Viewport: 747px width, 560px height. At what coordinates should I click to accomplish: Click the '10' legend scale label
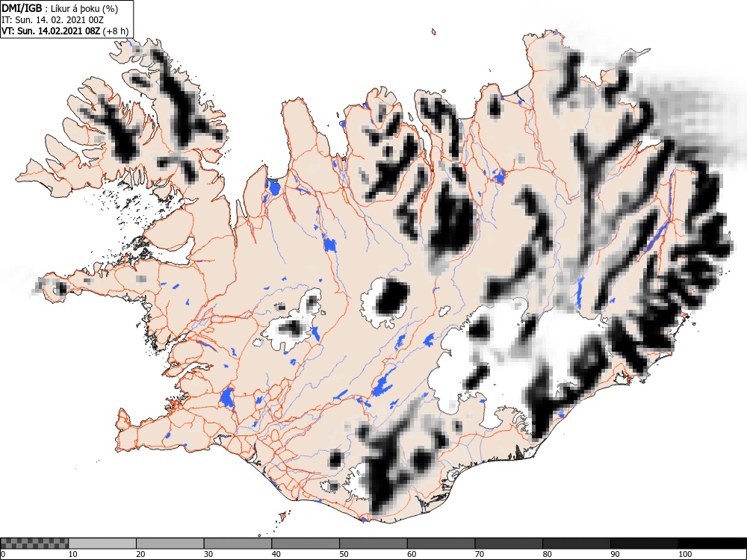pyautogui.click(x=73, y=554)
